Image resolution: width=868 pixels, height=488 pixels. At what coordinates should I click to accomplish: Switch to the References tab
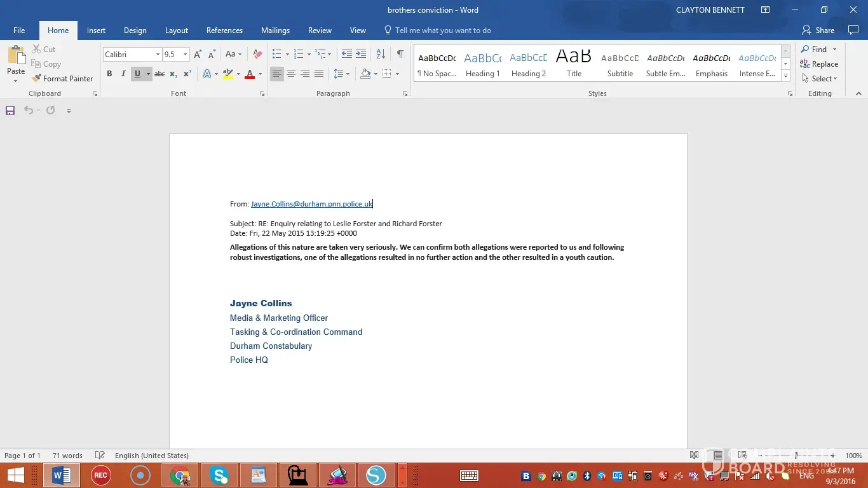[x=224, y=30]
